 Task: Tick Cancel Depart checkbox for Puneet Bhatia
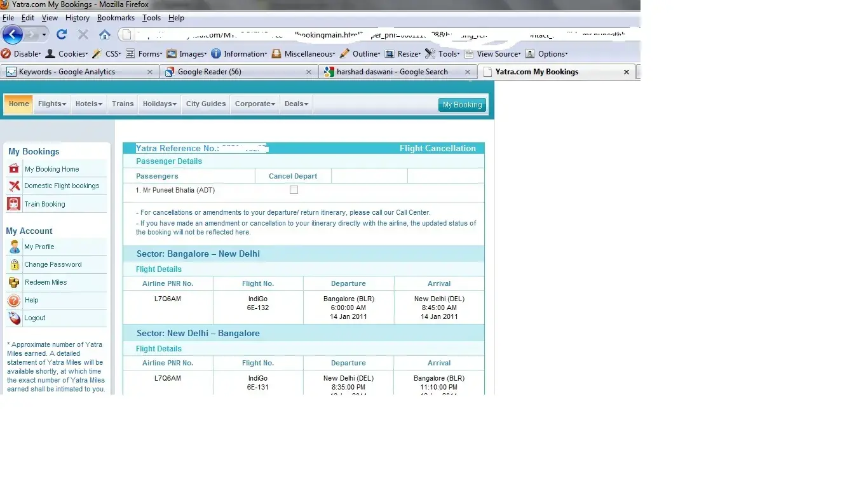pyautogui.click(x=294, y=190)
